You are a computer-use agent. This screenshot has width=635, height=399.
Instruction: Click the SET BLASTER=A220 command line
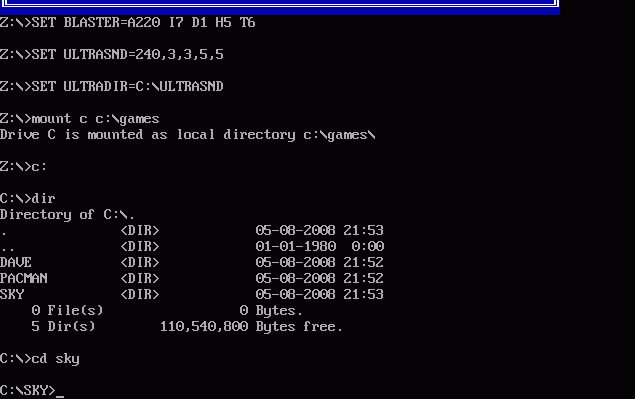[x=128, y=22]
